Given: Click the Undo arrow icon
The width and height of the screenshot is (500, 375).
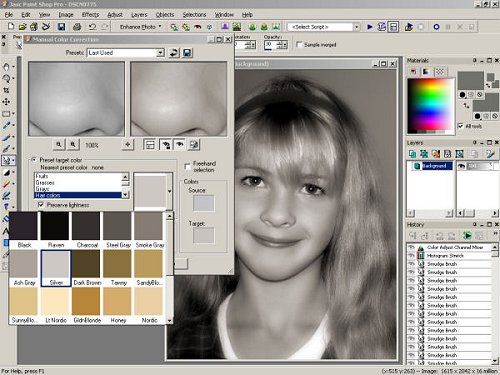Looking at the screenshot, I should pyautogui.click(x=92, y=27).
